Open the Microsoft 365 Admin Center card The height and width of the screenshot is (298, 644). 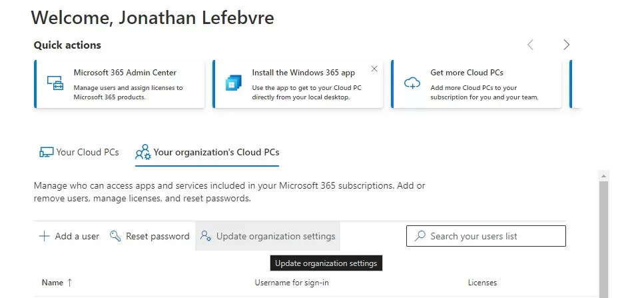[x=119, y=84]
